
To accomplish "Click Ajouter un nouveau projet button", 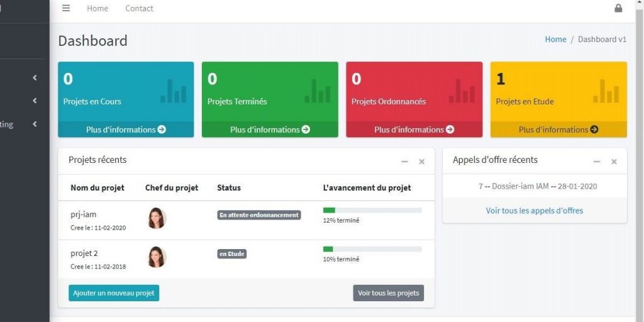I will (x=114, y=293).
